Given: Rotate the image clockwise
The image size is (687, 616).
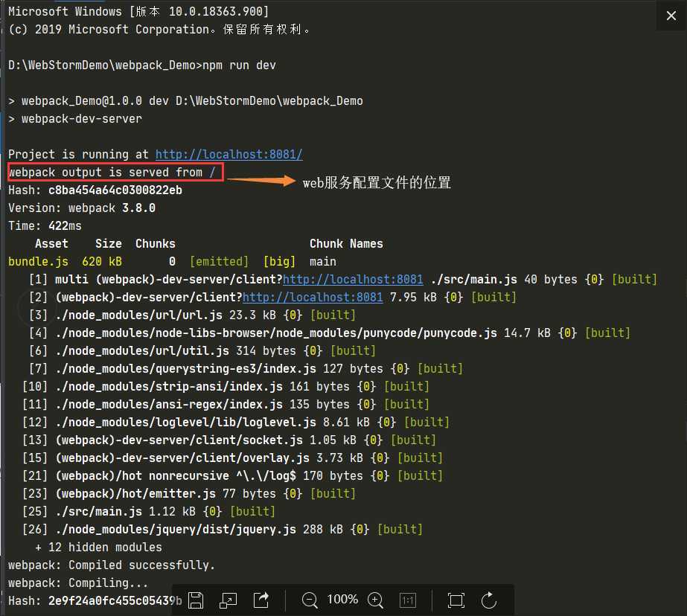Looking at the screenshot, I should tap(489, 600).
